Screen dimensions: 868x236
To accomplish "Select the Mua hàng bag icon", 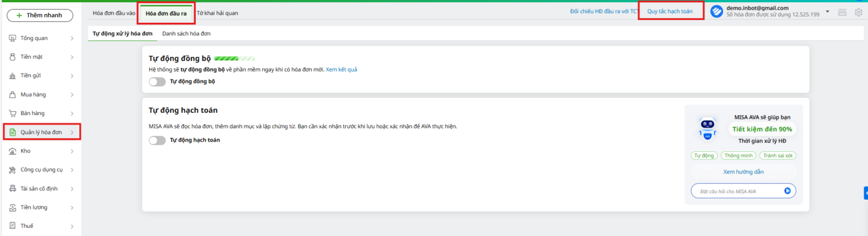I will coord(12,95).
